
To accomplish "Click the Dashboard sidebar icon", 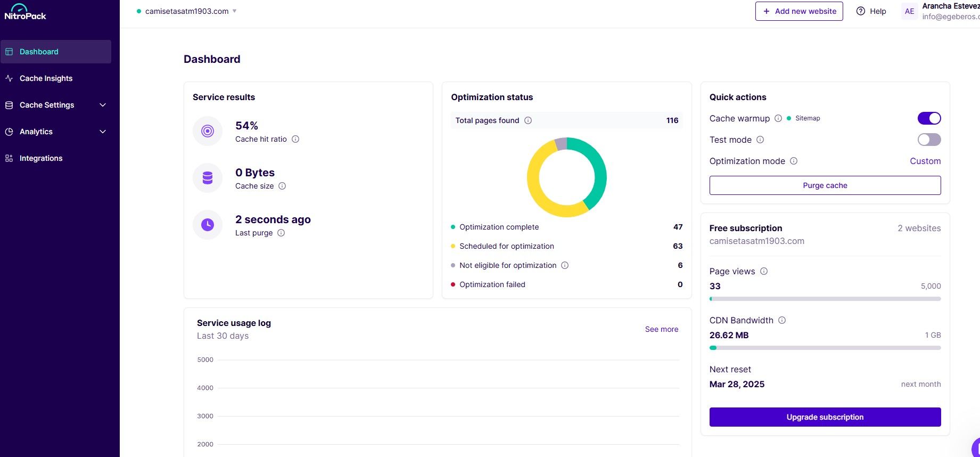I will pyautogui.click(x=9, y=52).
